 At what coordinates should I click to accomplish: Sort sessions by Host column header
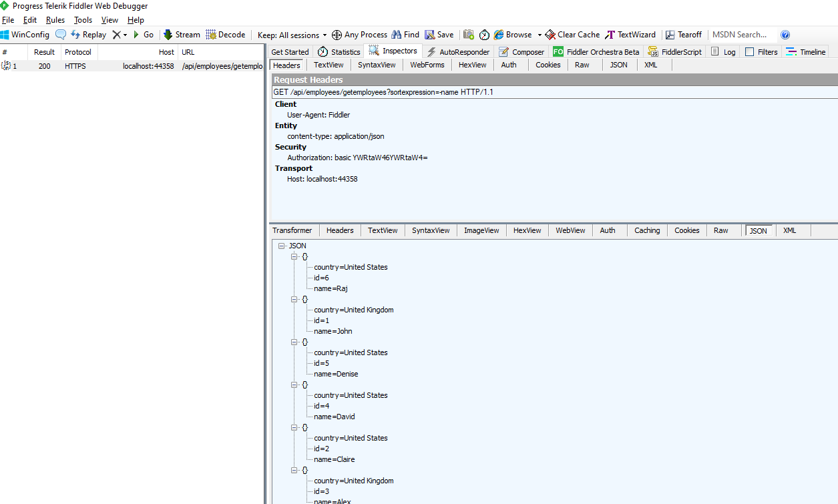pyautogui.click(x=138, y=52)
